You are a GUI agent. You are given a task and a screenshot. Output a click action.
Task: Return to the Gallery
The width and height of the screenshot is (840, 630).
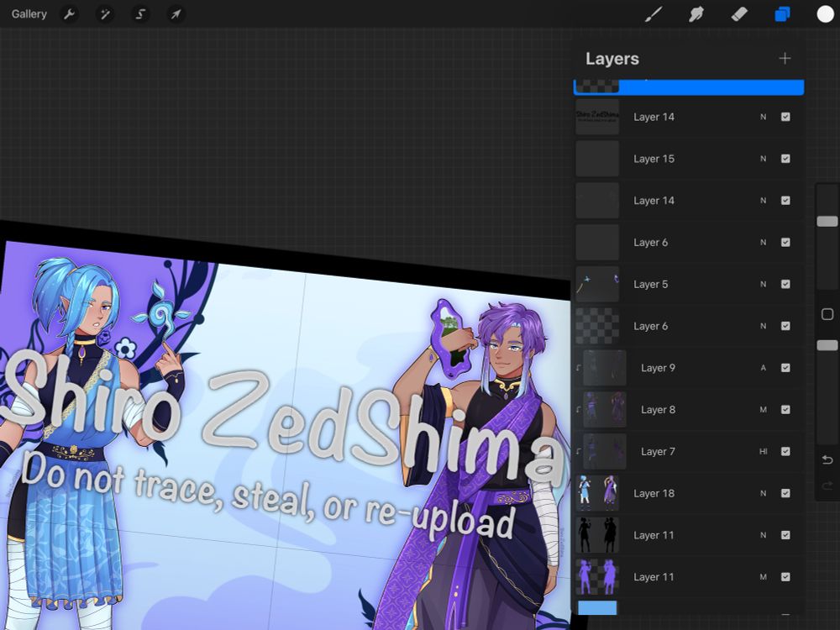pos(29,14)
